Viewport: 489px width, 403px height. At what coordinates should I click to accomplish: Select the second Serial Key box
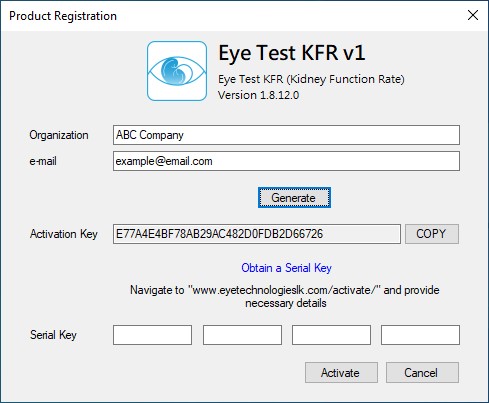(x=242, y=335)
